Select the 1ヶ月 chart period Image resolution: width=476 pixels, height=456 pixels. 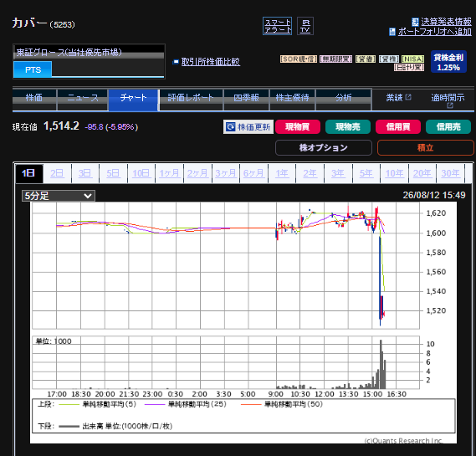pos(169,173)
